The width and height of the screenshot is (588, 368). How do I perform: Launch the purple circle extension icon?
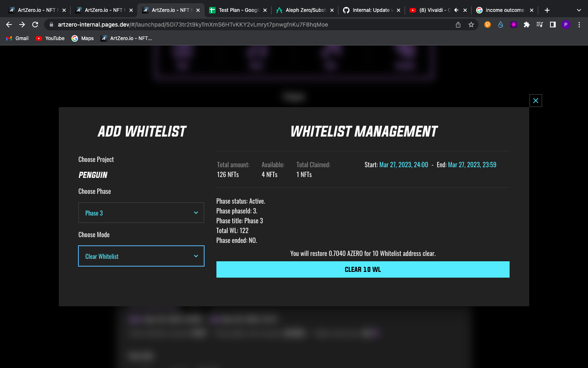(x=513, y=25)
